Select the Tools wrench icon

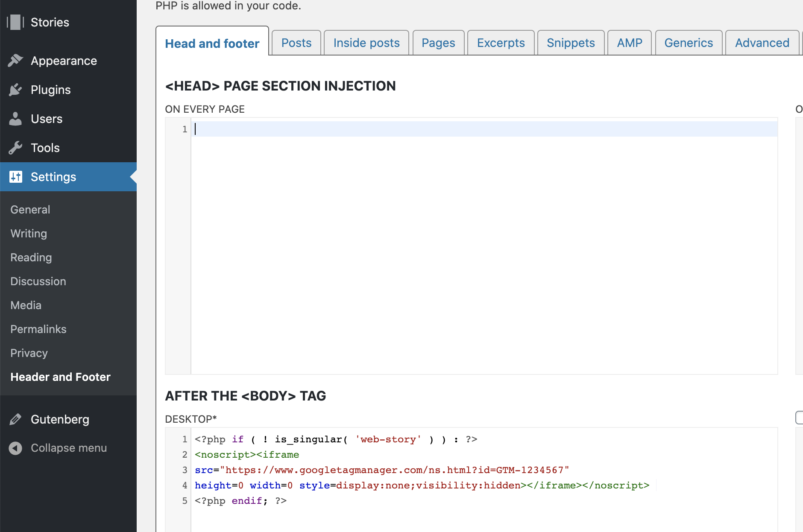[15, 147]
